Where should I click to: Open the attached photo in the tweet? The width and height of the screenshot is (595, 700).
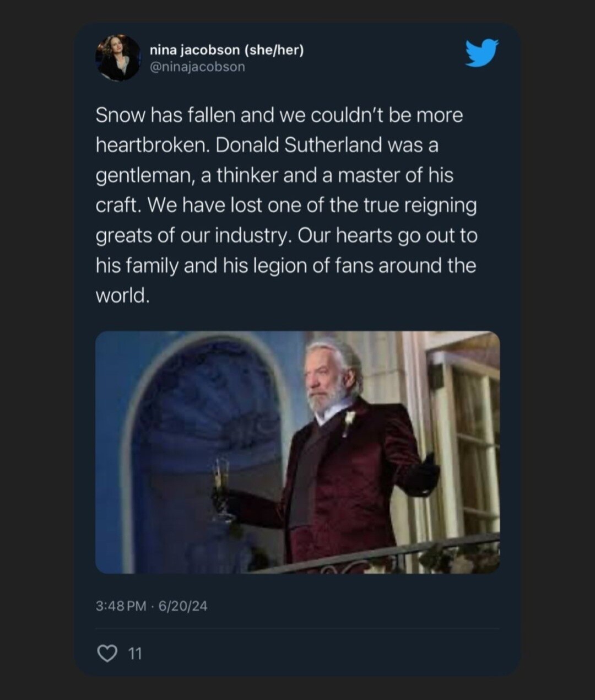click(x=297, y=452)
